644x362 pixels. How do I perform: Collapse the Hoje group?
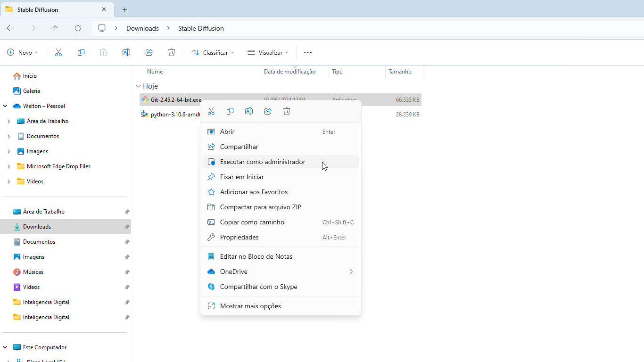click(138, 86)
